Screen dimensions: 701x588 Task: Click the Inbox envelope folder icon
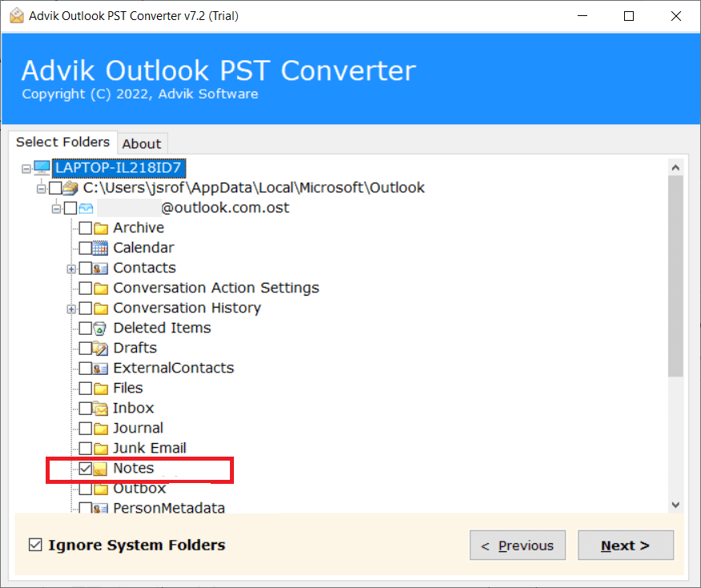point(101,409)
